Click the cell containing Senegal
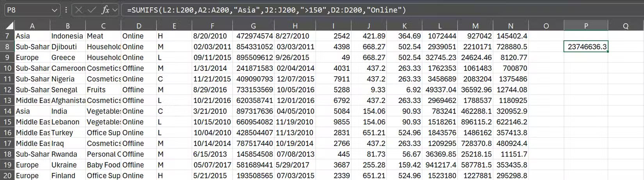This screenshot has width=644, height=180. [x=68, y=90]
